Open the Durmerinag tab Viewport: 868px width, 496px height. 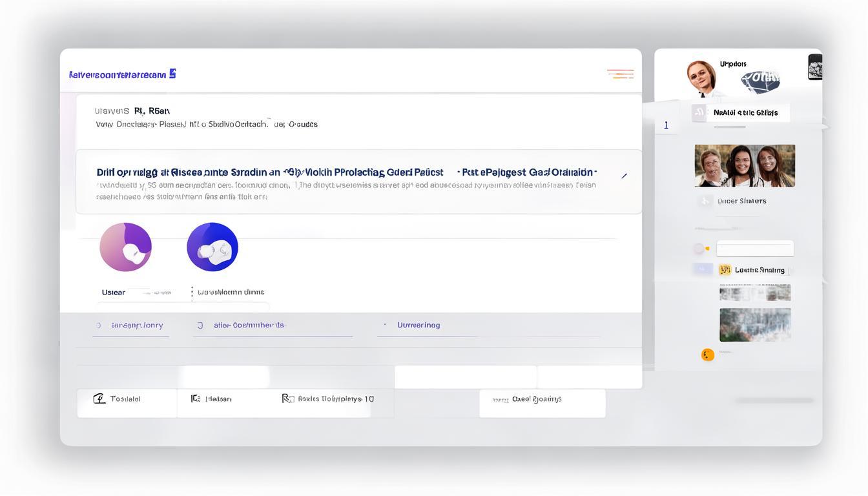(418, 325)
